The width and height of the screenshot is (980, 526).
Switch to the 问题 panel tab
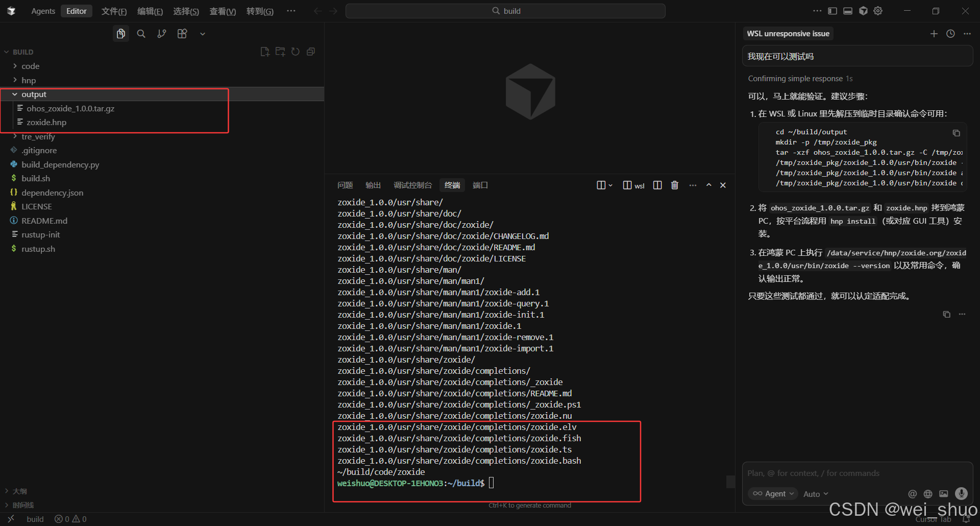coord(345,185)
